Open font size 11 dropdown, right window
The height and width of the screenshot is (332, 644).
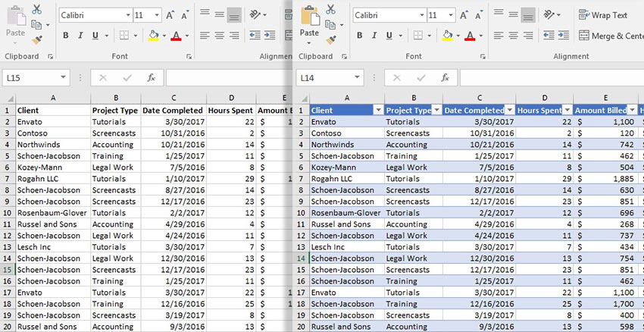452,16
